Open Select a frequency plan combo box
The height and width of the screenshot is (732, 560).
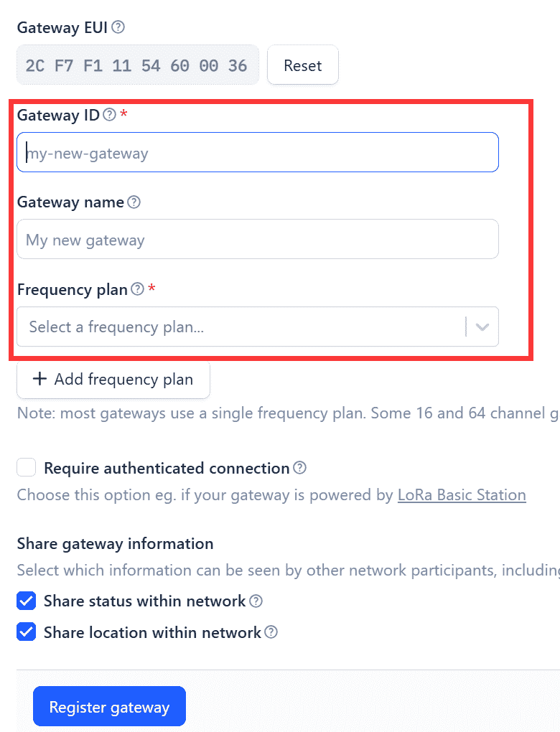(258, 327)
